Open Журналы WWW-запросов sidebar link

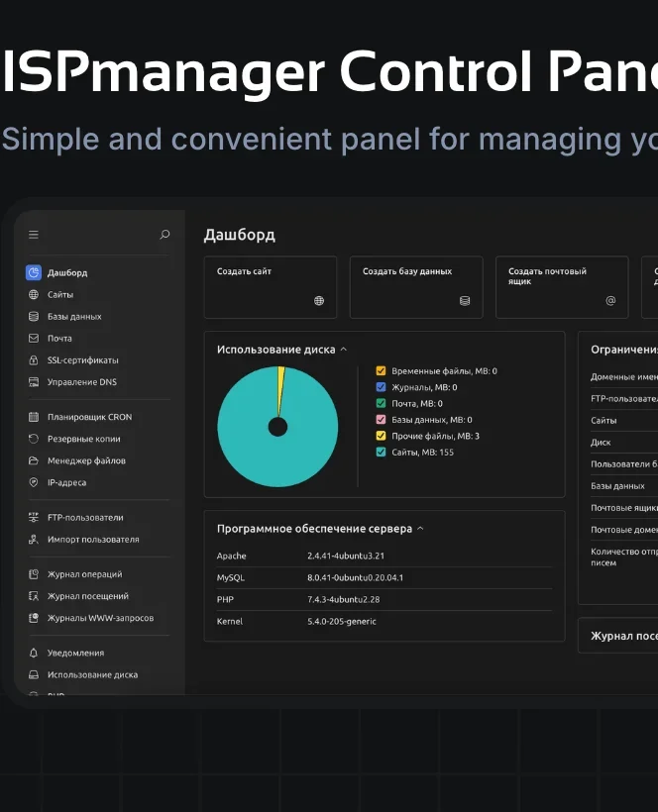(100, 618)
